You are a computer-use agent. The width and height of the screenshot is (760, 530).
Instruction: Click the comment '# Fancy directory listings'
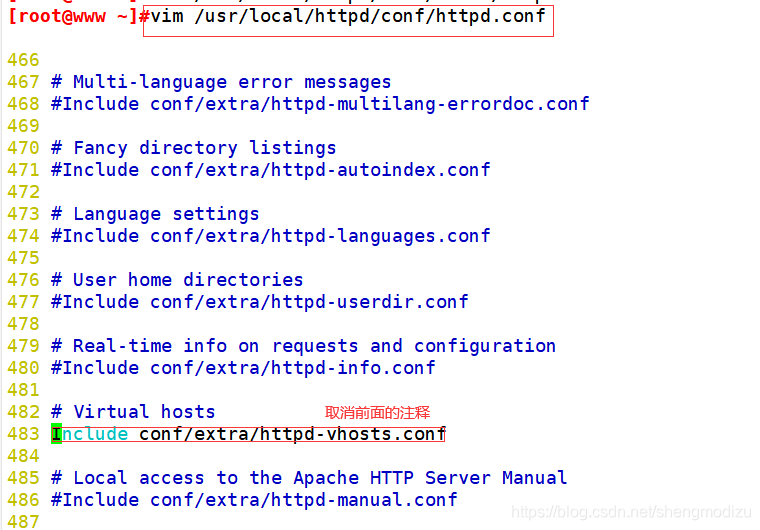point(193,148)
